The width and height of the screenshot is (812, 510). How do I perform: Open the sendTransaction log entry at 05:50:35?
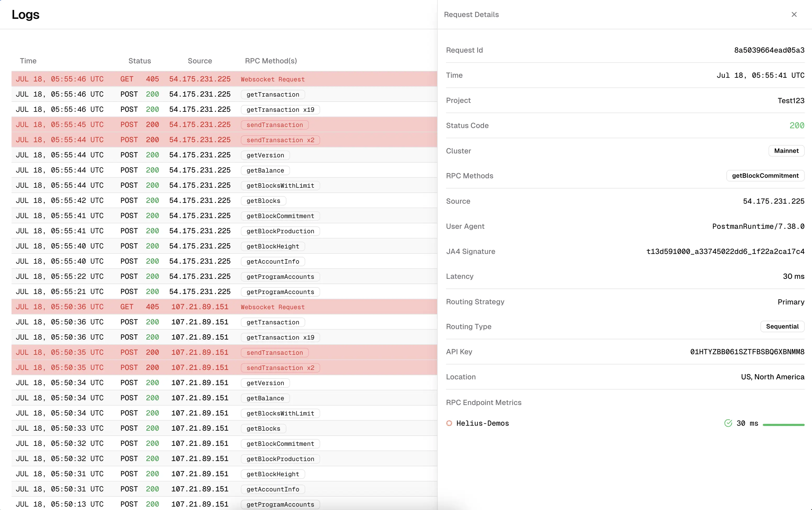(x=275, y=352)
